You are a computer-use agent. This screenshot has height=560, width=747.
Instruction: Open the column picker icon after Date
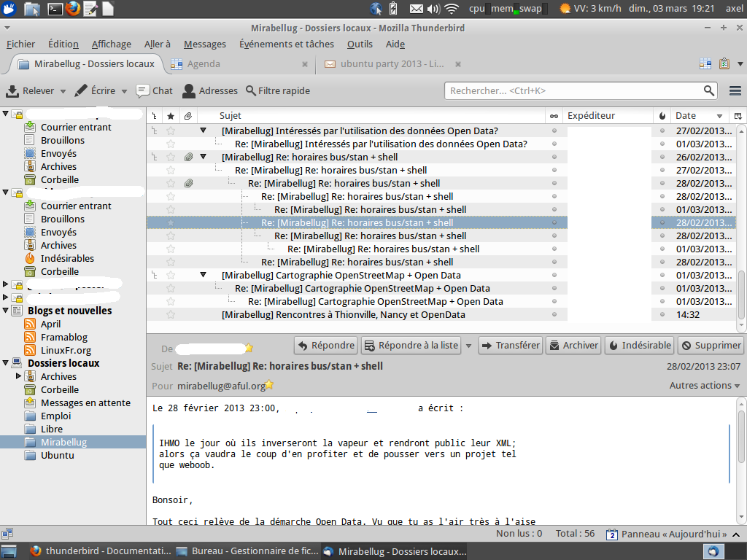[738, 116]
